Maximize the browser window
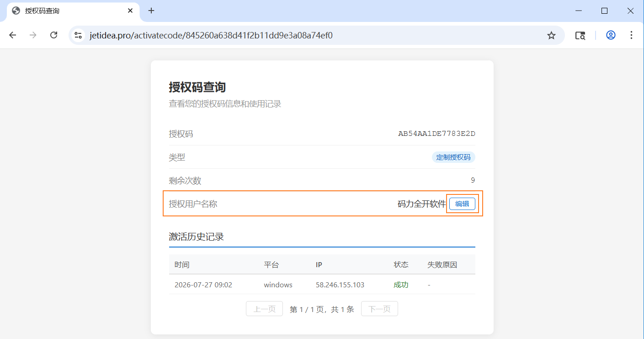Image resolution: width=644 pixels, height=339 pixels. point(604,11)
